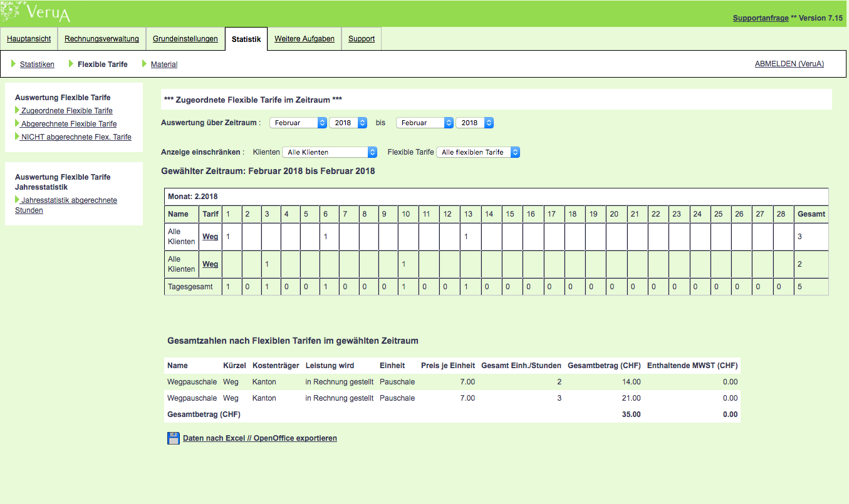Image resolution: width=849 pixels, height=504 pixels.
Task: Click green arrow next to Statistiken
Action: coord(14,64)
